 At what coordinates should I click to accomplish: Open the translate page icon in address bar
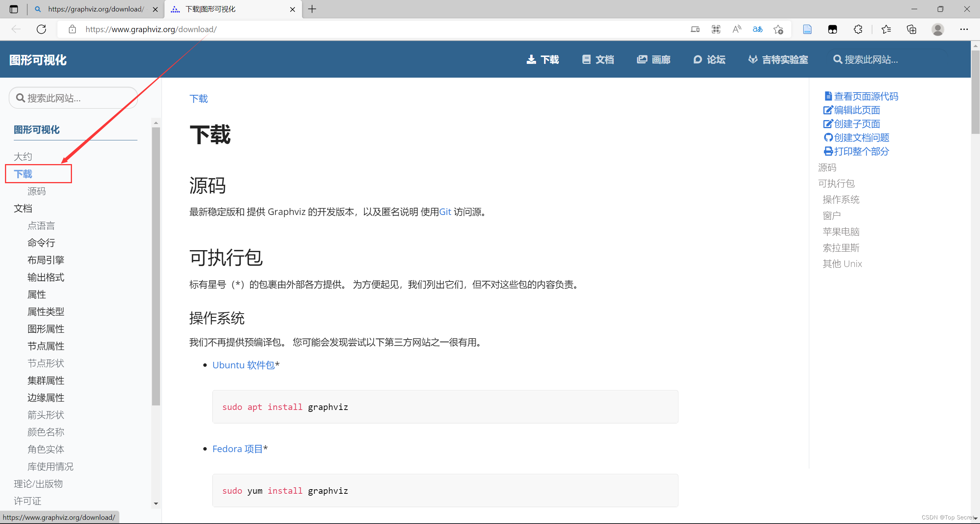click(x=757, y=29)
